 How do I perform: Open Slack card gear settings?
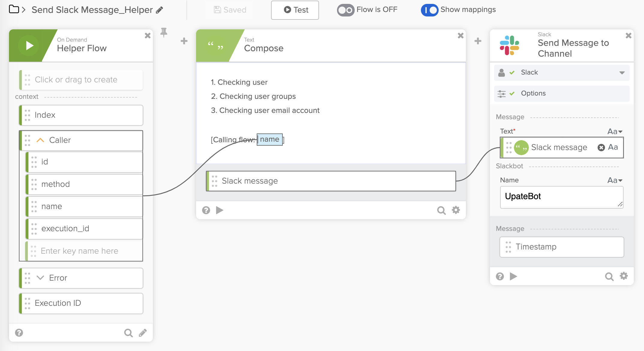coord(624,276)
